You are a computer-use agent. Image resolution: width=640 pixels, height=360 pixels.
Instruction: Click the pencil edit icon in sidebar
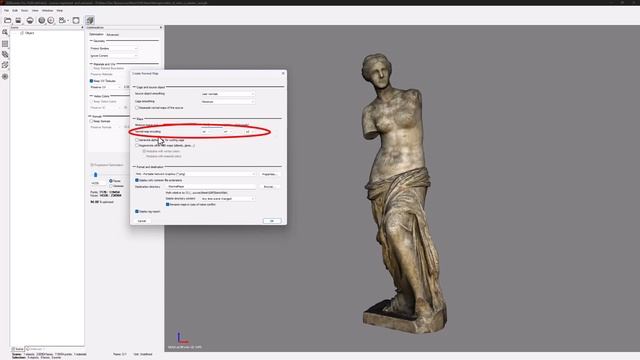5,65
